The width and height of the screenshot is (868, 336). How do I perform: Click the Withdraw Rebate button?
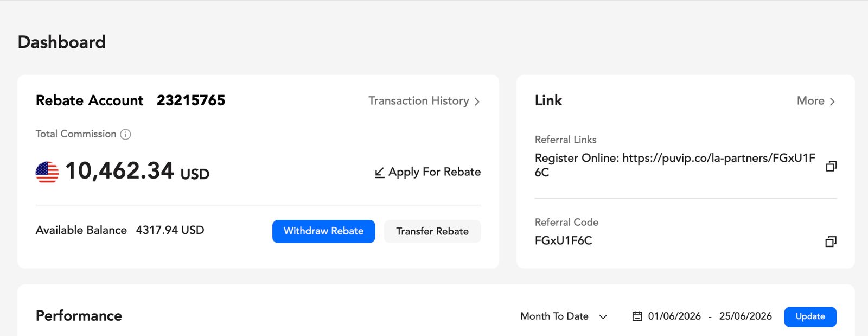click(324, 231)
